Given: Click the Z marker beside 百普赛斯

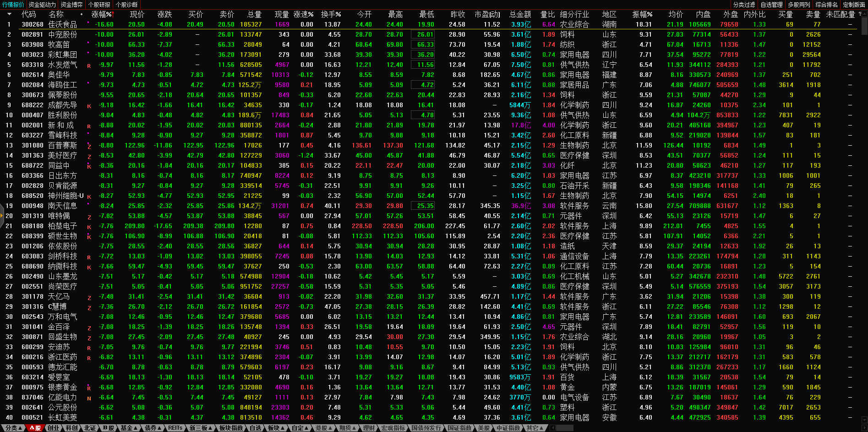Looking at the screenshot, I should point(89,147).
